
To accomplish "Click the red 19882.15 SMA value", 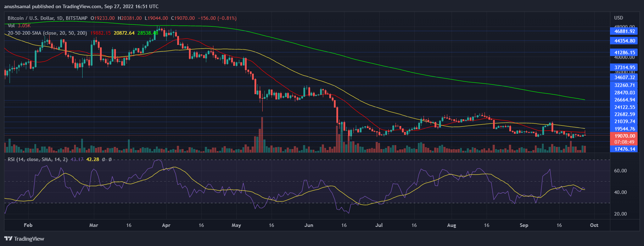I will (101, 33).
